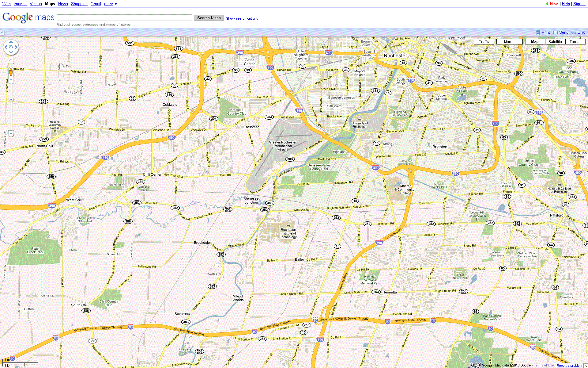Click the Henrietta label on the map
Viewport: 588px width, 368px height.
point(390,292)
